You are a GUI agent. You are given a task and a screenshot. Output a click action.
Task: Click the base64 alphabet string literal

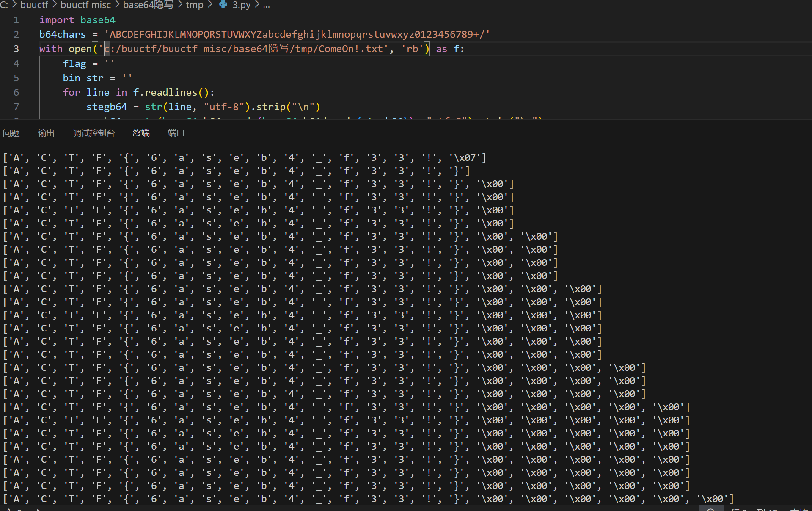(297, 34)
